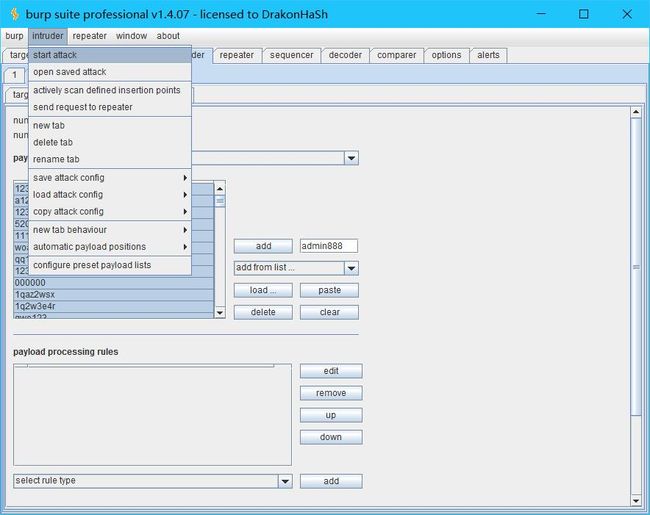Viewport: 650px width, 515px height.
Task: Click up button for processing rules
Action: [x=331, y=415]
